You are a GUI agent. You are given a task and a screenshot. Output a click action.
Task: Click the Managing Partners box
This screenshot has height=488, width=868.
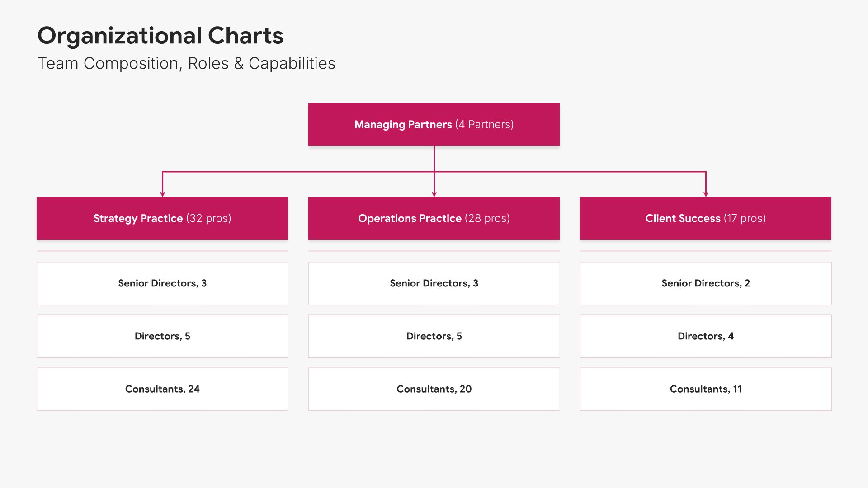pos(434,124)
